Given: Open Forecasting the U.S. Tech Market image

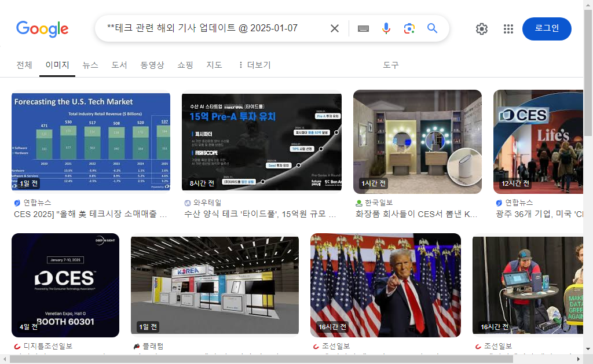Looking at the screenshot, I should tap(91, 142).
